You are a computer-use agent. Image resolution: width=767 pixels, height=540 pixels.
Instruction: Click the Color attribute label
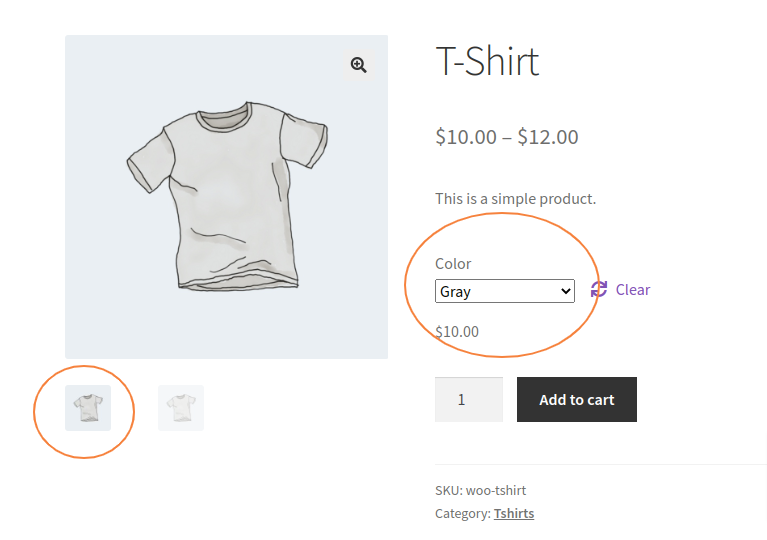453,264
